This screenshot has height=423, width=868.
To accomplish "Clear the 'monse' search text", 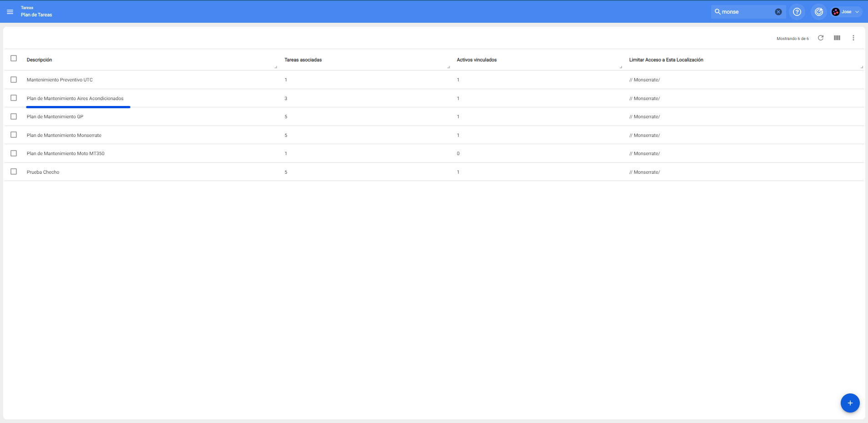I will tap(778, 12).
